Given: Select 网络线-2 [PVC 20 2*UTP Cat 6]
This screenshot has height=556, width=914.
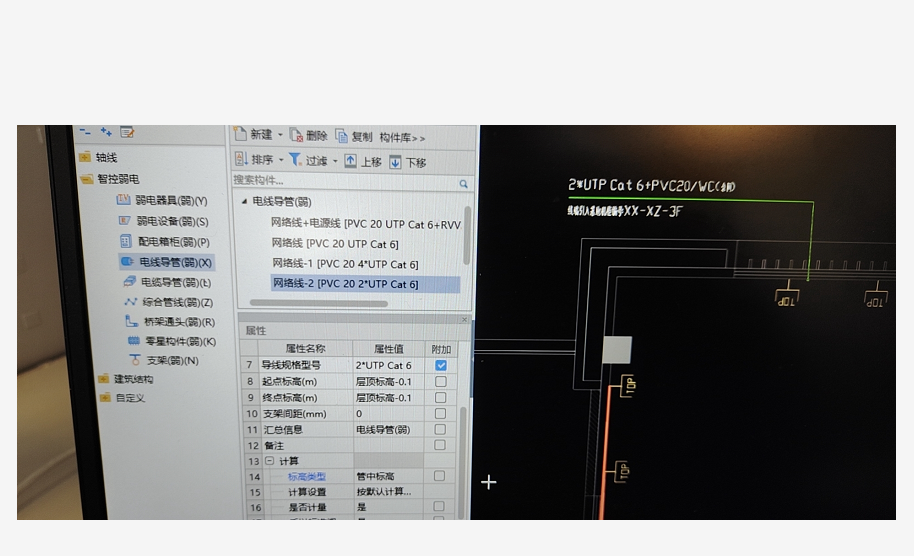Looking at the screenshot, I should [365, 284].
